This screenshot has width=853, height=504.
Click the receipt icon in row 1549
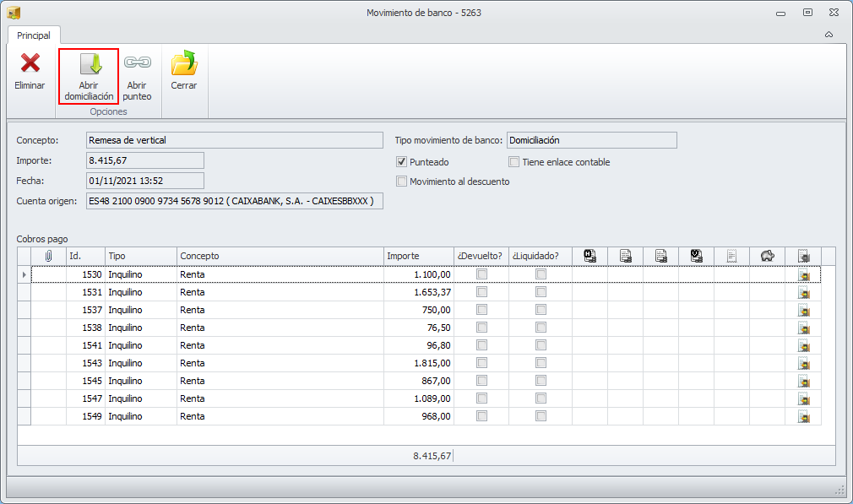pos(803,416)
